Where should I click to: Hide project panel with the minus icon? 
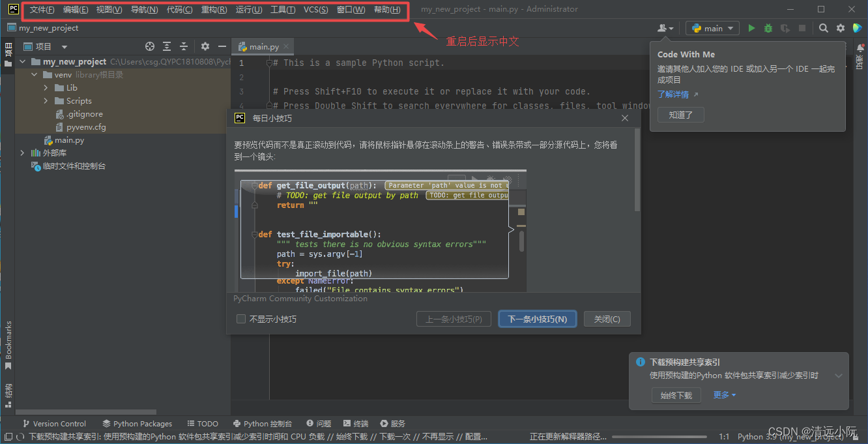tap(222, 46)
